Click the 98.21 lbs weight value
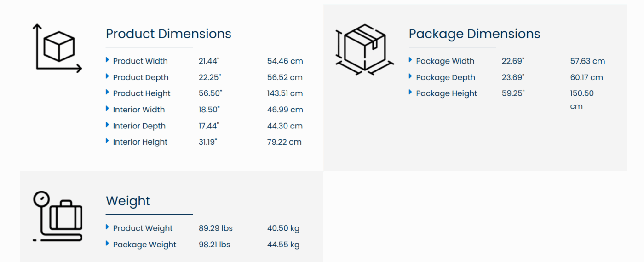This screenshot has width=644, height=262. coord(214,245)
